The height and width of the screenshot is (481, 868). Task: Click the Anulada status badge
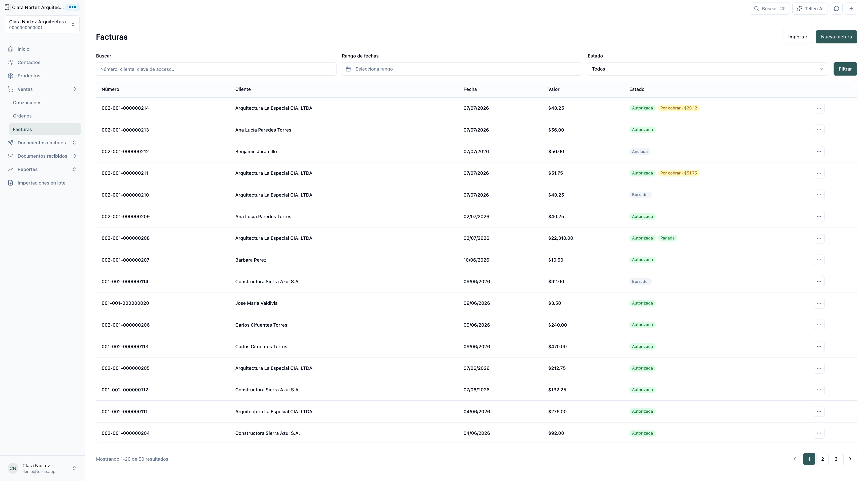tap(640, 151)
